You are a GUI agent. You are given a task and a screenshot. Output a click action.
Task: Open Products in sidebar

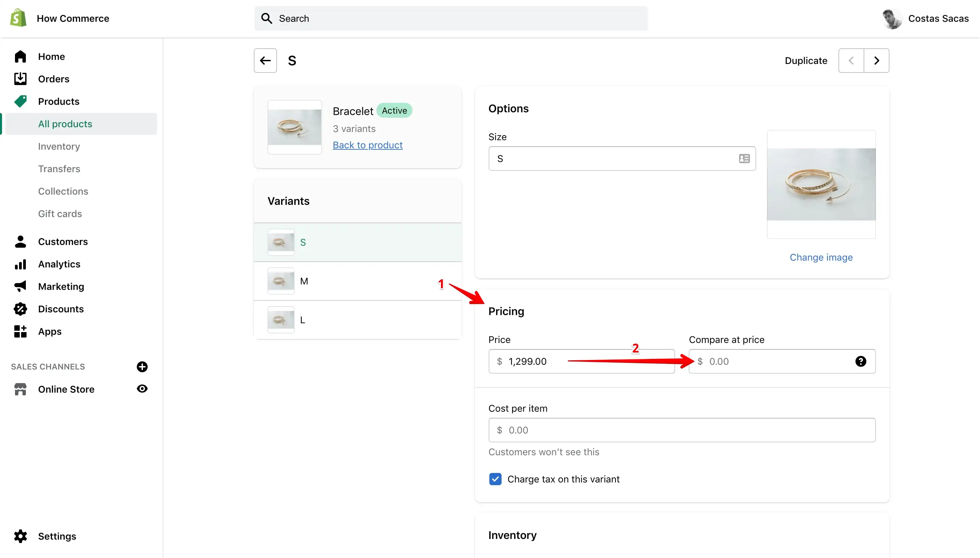click(x=59, y=101)
